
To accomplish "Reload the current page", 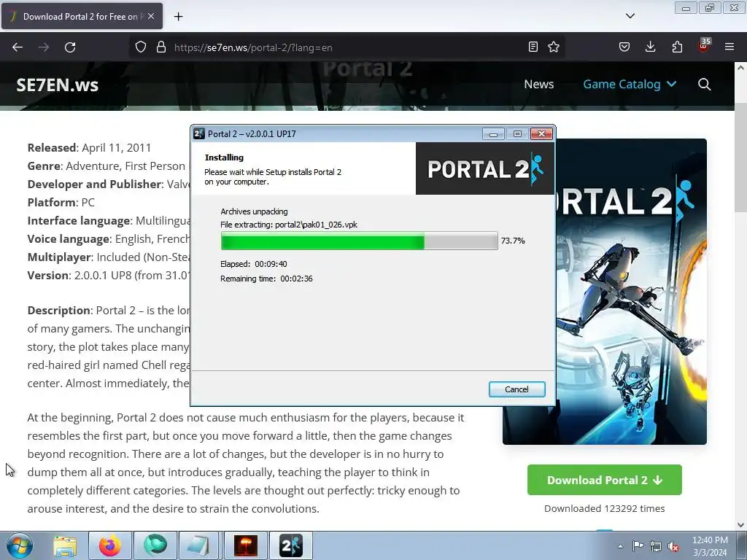I will 70,47.
